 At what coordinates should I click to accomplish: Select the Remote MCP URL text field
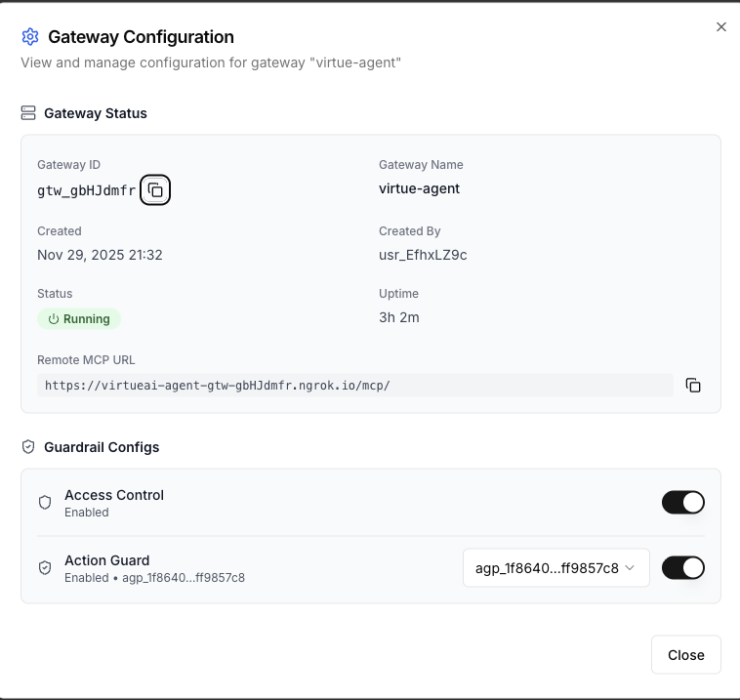(354, 385)
